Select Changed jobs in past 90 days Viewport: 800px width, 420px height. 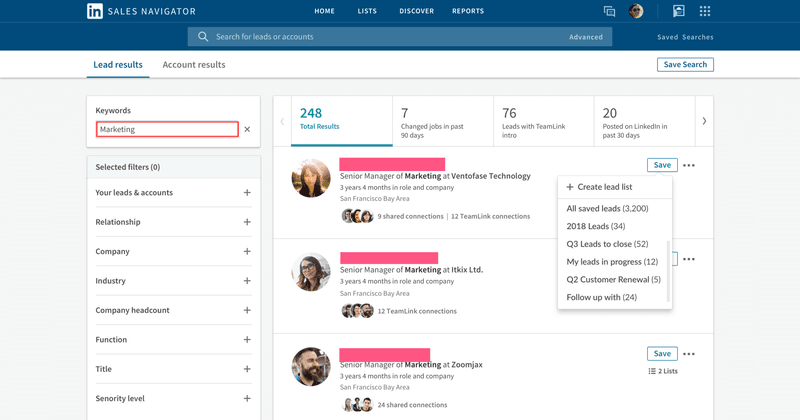[x=443, y=121]
